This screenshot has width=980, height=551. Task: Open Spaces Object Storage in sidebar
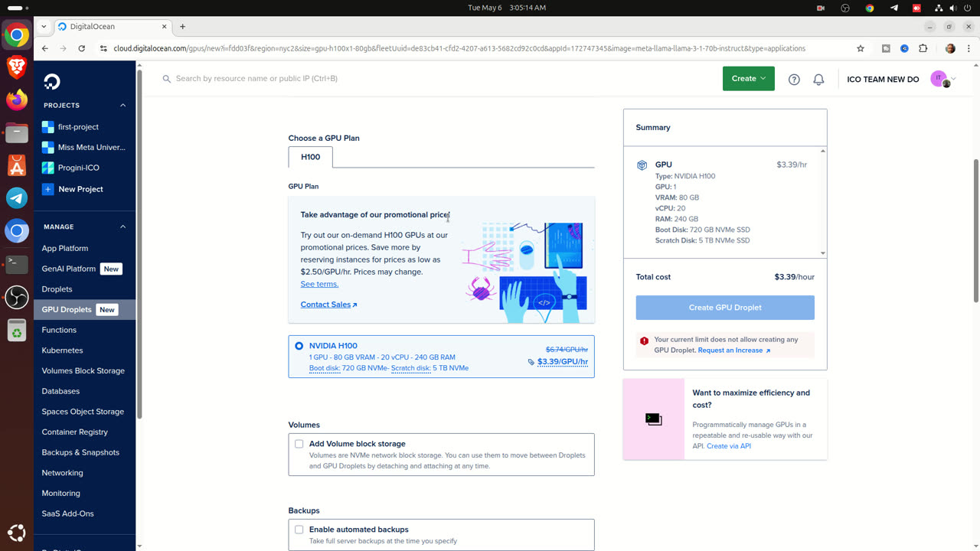coord(83,412)
